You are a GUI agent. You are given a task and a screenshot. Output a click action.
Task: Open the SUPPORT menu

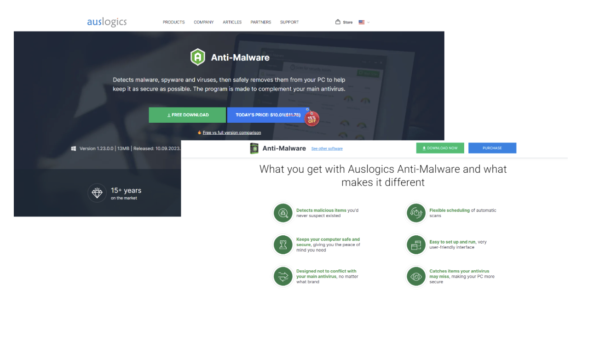(289, 22)
